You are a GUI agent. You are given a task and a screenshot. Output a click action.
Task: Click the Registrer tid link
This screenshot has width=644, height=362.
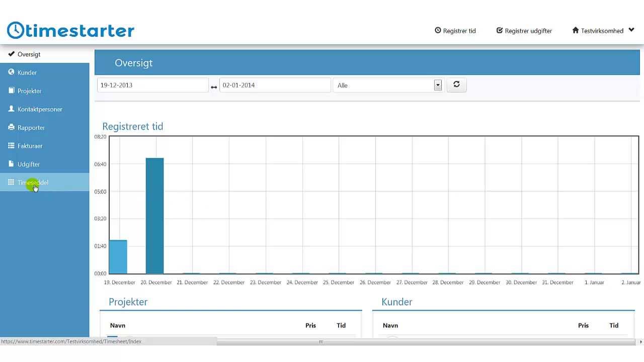pyautogui.click(x=455, y=31)
